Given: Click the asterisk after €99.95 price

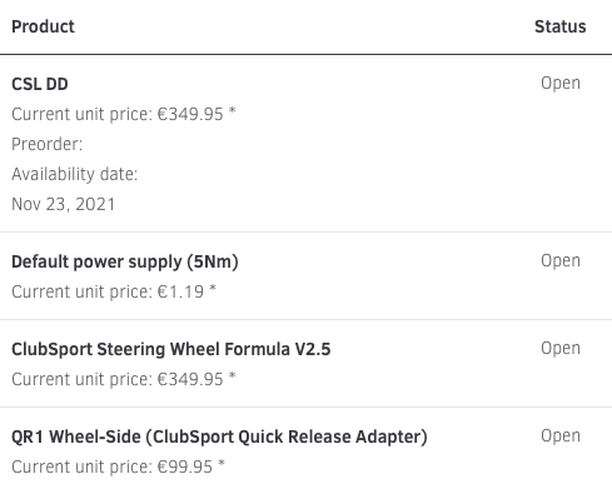Looking at the screenshot, I should [x=221, y=463].
